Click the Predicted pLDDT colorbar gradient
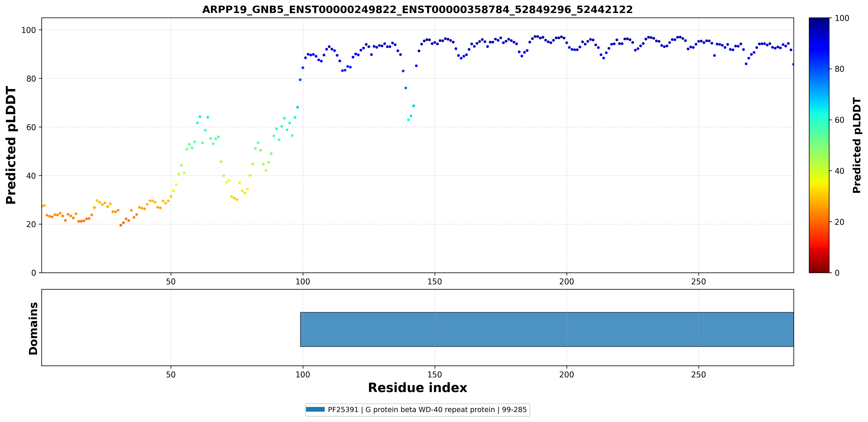The image size is (868, 422). coord(819,145)
